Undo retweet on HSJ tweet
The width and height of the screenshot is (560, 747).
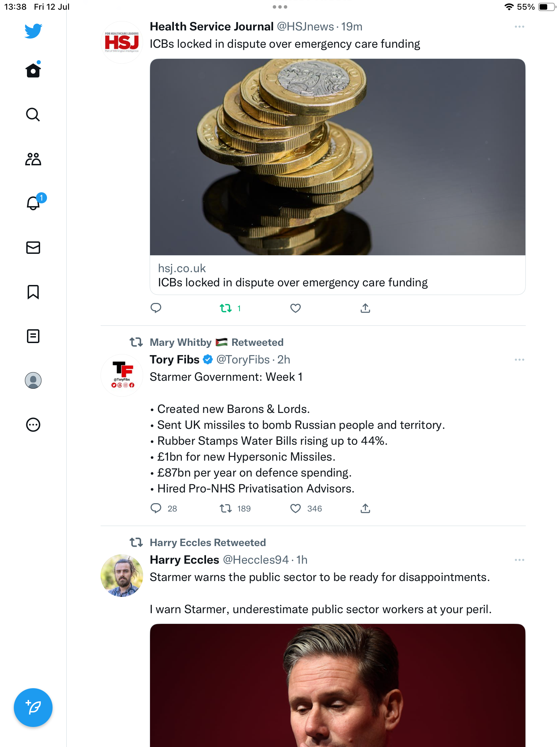[226, 308]
